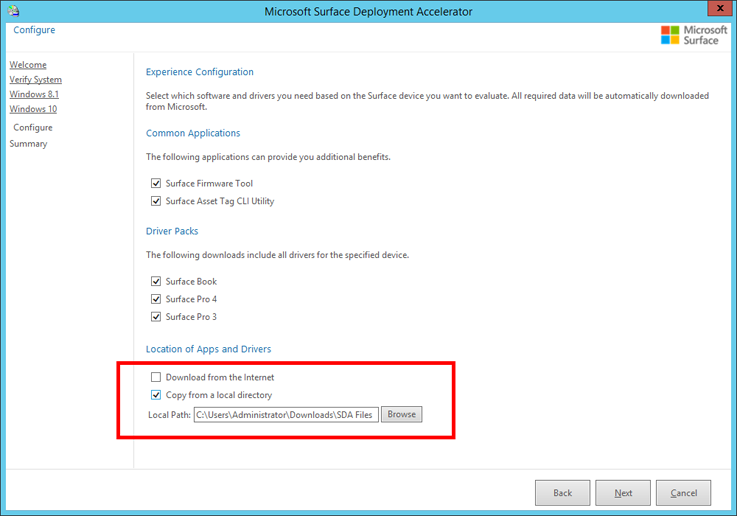The width and height of the screenshot is (737, 516).
Task: Toggle the Surface Book driver pack checkbox
Action: (156, 281)
